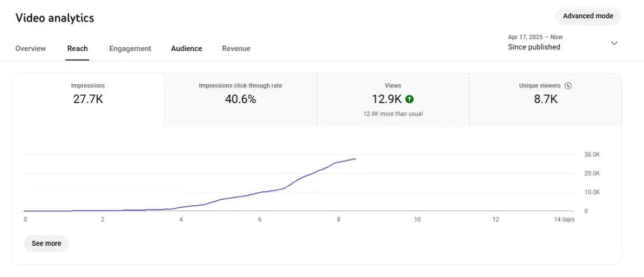Select the Reach tab

[x=77, y=48]
